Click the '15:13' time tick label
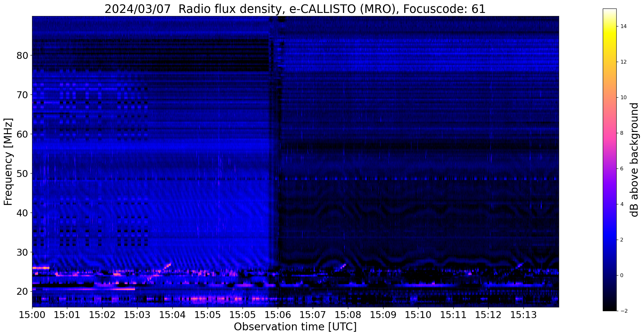Viewport: 644px width, 336px height. (524, 315)
